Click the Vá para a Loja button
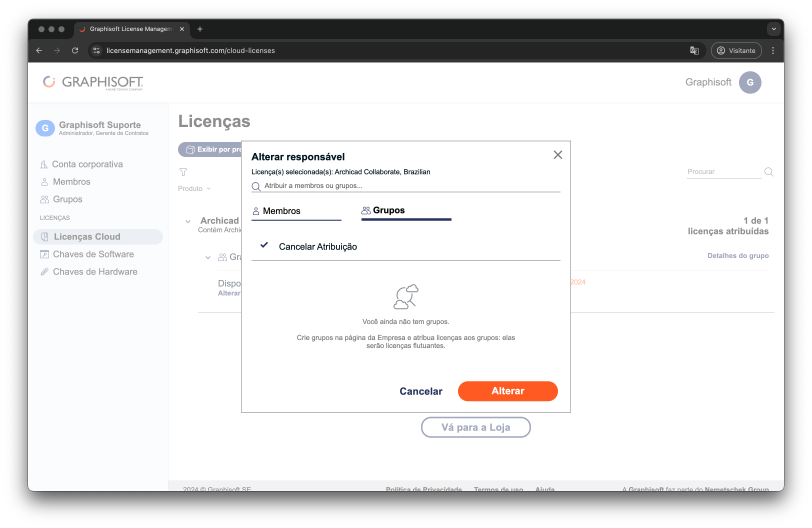The image size is (812, 528). coord(475,427)
